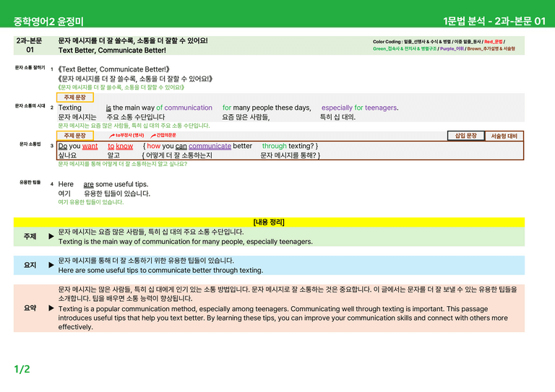Image resolution: width=555 pixels, height=392 pixels.
Task: Click the red underlined word "want"
Action: pos(90,146)
